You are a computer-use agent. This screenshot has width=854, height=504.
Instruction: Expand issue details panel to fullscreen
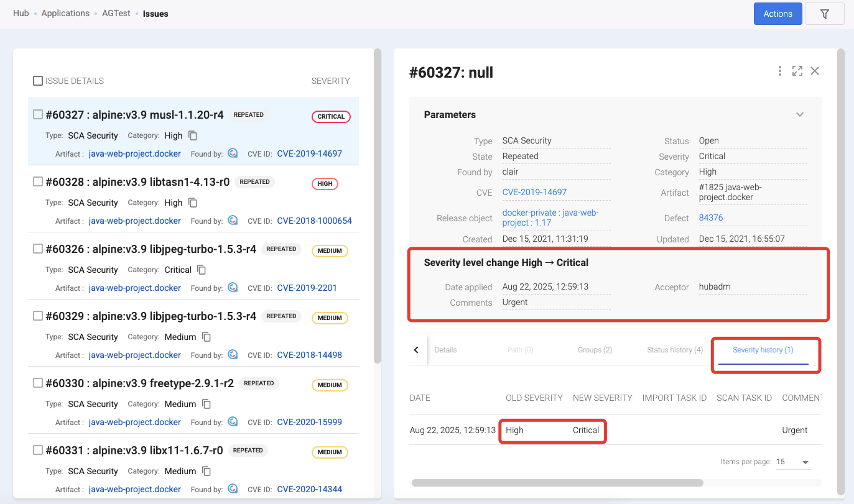click(x=797, y=71)
